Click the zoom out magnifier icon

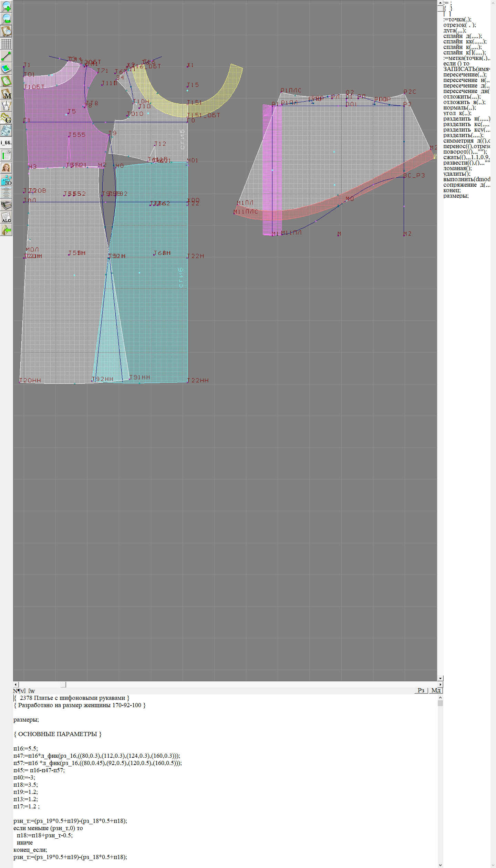coord(6,19)
